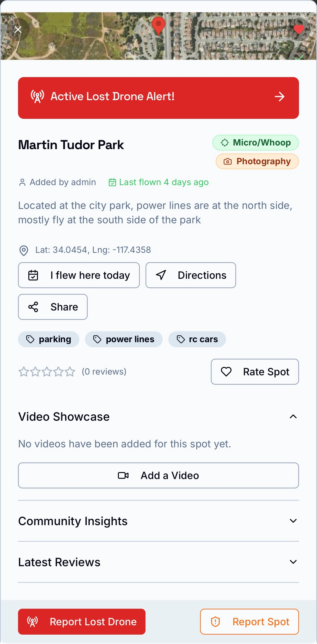Click the calendar icon on I flew here today

point(33,275)
